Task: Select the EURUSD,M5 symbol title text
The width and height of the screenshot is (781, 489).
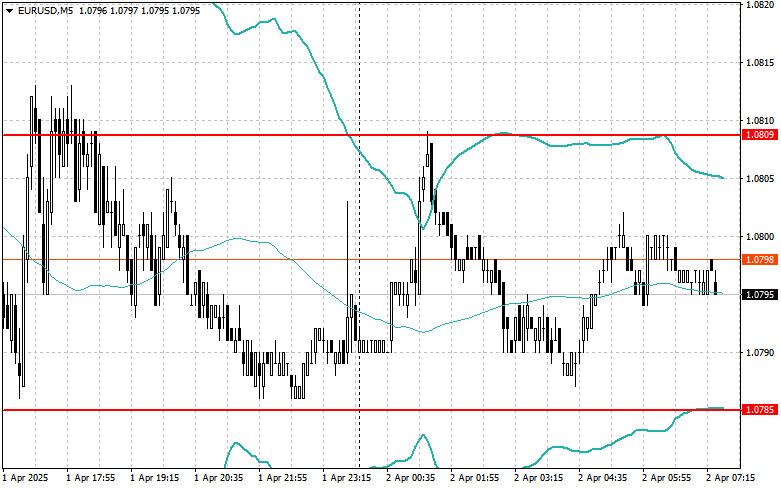Action: pos(46,10)
